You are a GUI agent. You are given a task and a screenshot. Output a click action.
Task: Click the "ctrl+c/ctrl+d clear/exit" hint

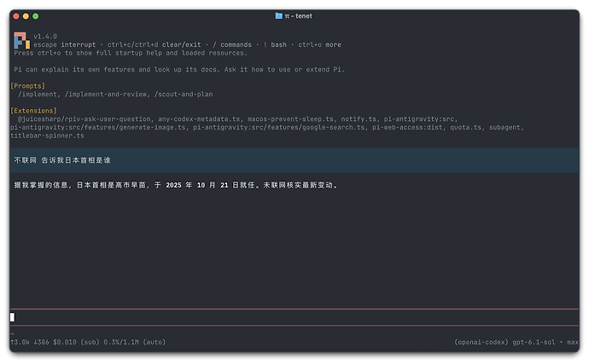pos(154,44)
